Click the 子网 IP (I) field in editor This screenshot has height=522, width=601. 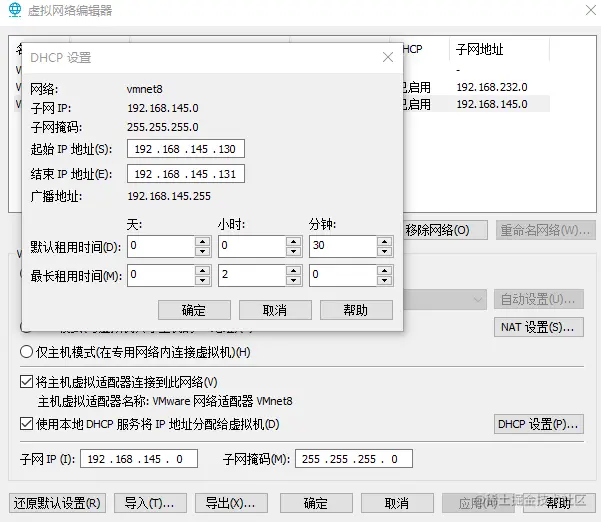click(139, 459)
